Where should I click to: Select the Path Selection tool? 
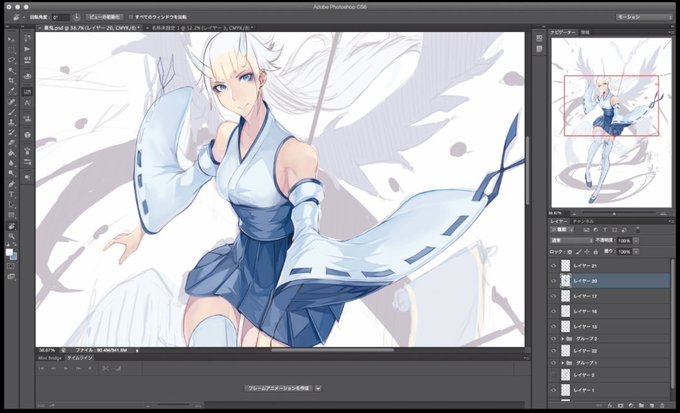(12, 206)
